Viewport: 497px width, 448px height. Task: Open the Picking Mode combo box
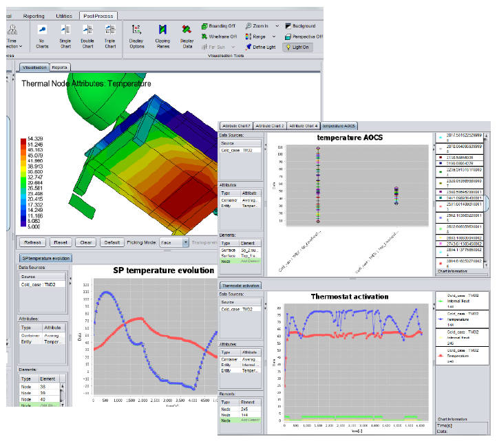[174, 242]
